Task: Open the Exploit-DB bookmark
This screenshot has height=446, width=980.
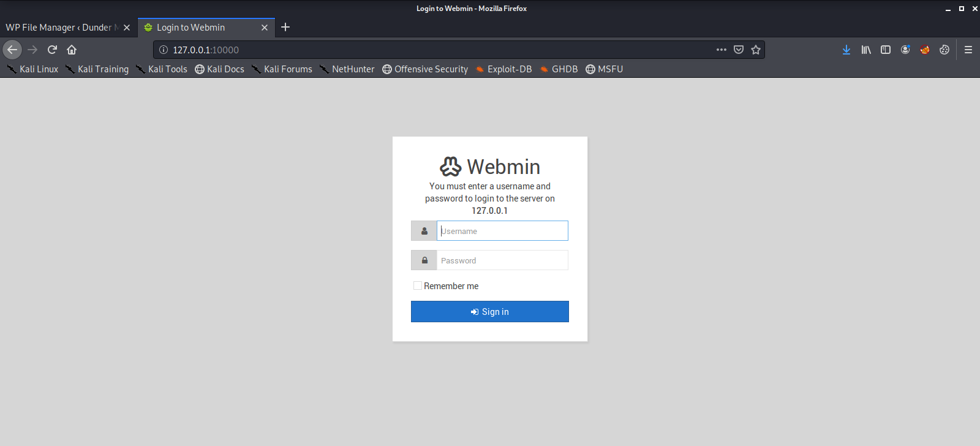Action: (503, 69)
